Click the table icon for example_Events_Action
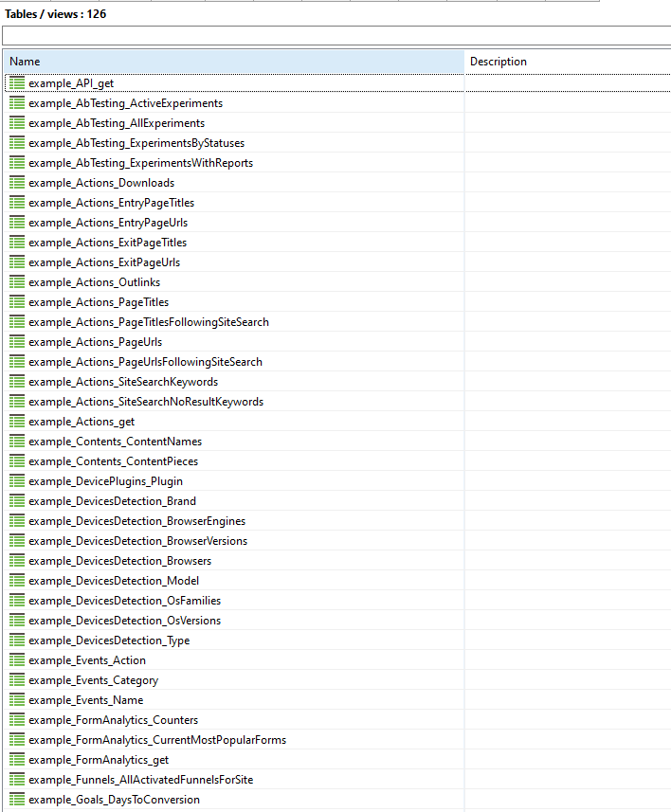671x812 pixels. 17,660
